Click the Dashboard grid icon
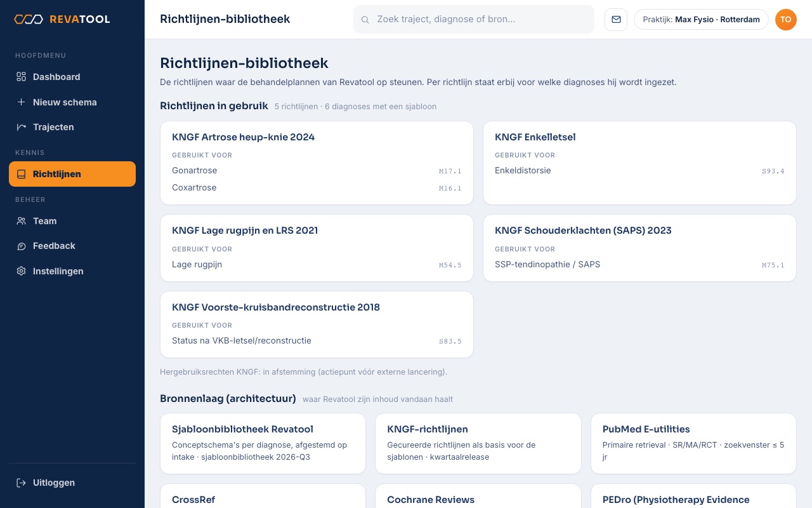 click(21, 77)
